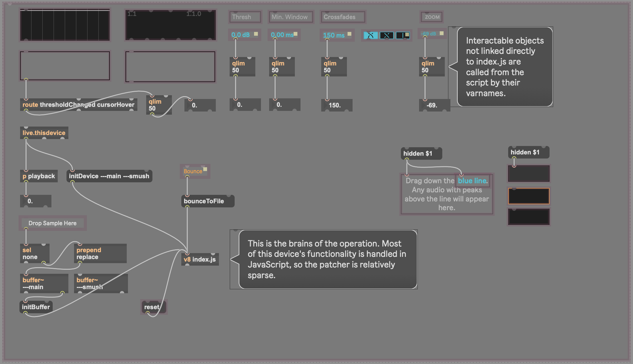Click the 0.0 dB threshold dial
The width and height of the screenshot is (633, 364).
[241, 35]
